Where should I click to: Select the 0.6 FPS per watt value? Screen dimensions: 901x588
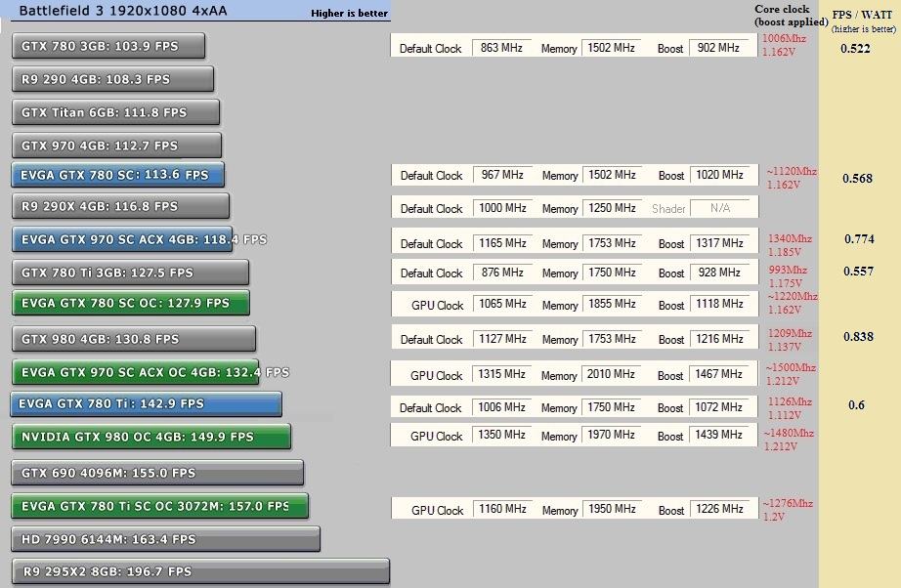pyautogui.click(x=856, y=405)
